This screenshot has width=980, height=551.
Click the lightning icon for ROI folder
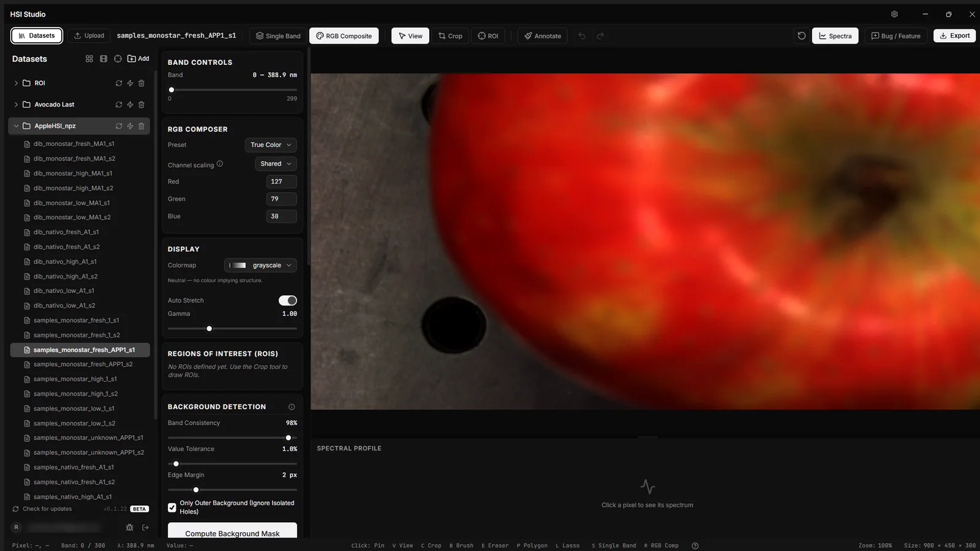point(130,83)
